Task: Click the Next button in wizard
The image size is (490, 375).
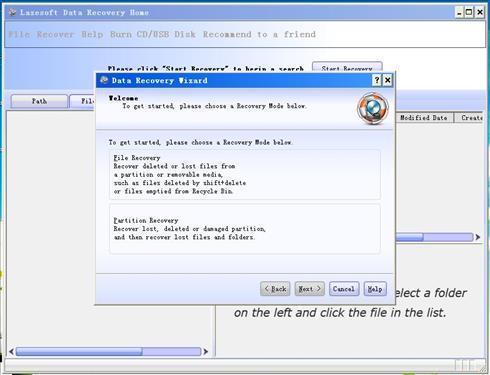Action: (x=310, y=289)
